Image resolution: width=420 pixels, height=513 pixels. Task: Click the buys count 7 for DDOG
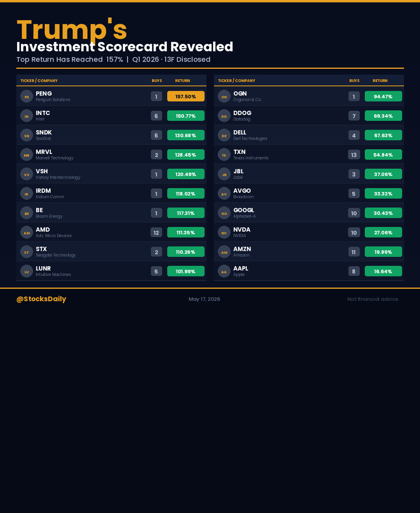tap(354, 116)
